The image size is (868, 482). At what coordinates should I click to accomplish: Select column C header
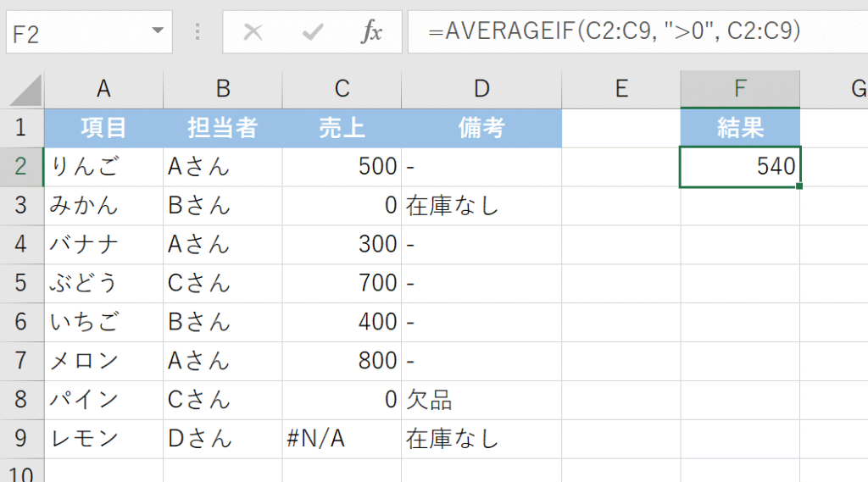pyautogui.click(x=342, y=89)
